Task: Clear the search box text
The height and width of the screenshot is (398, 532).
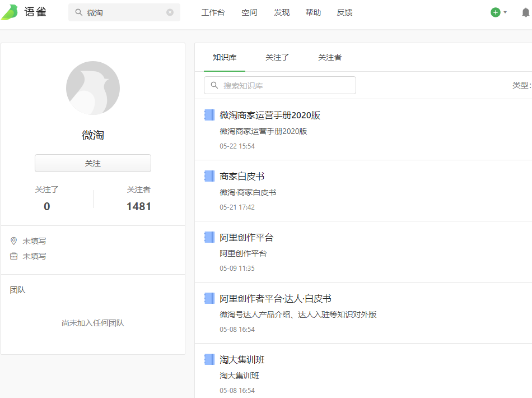Action: tap(170, 12)
